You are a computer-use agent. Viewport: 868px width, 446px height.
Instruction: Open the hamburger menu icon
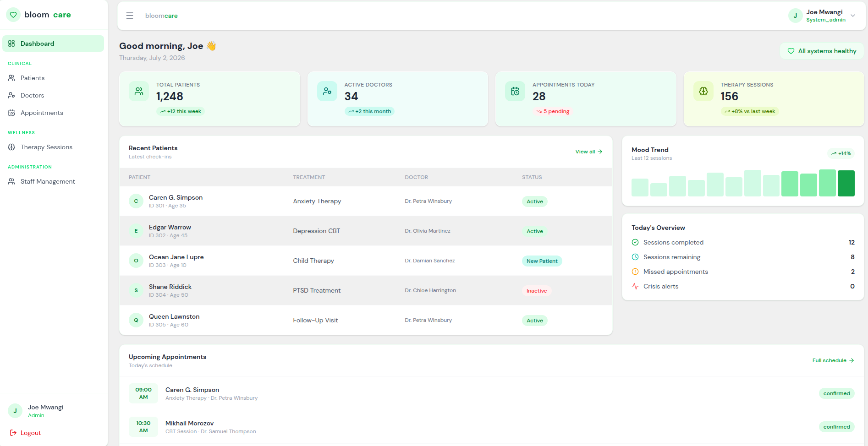130,16
